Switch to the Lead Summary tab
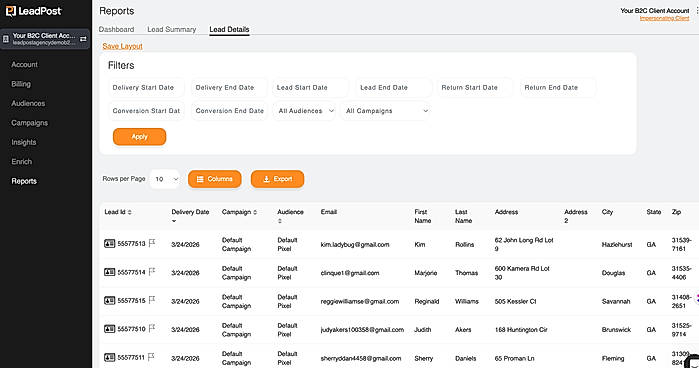 172,29
